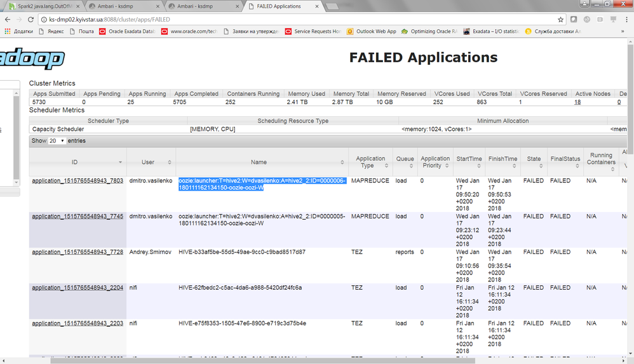Open application_1515765548943_2203 details

point(78,323)
